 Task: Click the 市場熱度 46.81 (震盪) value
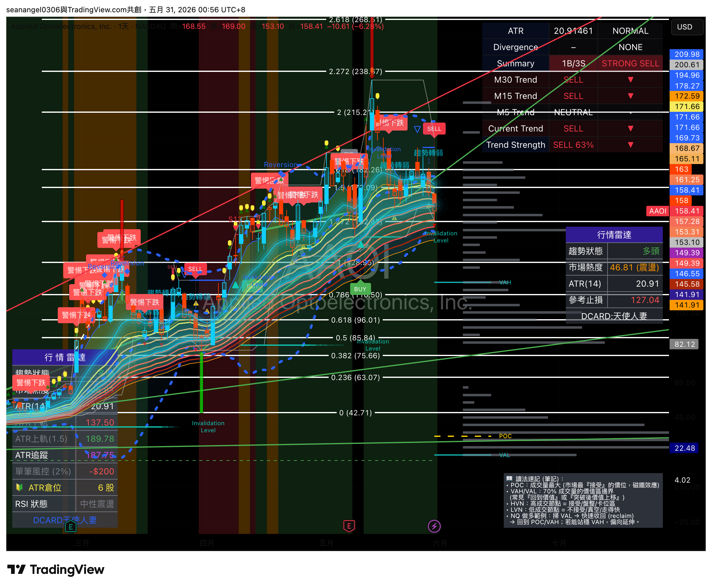(635, 267)
